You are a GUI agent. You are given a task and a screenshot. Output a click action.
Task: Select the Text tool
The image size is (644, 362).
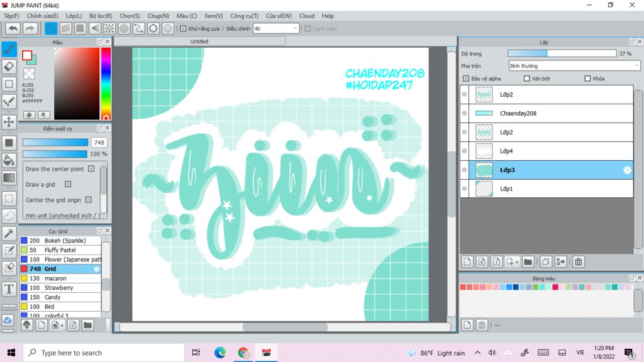[9, 289]
